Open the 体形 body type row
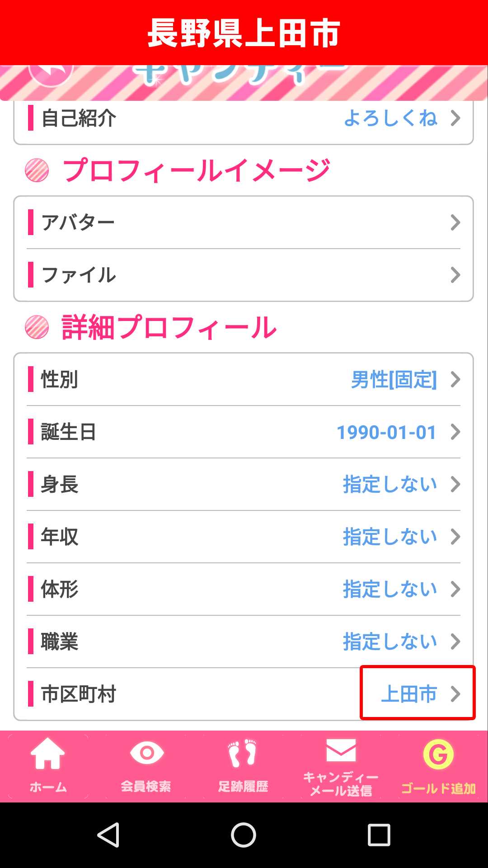The width and height of the screenshot is (488, 868). pyautogui.click(x=244, y=589)
